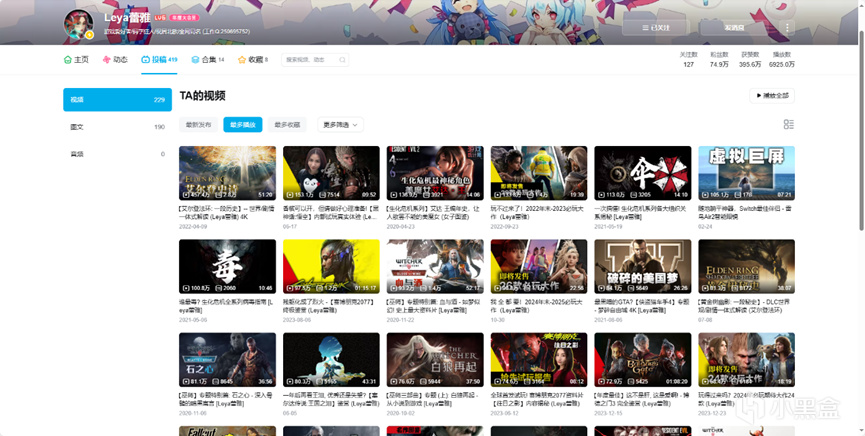Click the 获赞数 395.6万 stat
The height and width of the screenshot is (436, 865).
click(750, 60)
